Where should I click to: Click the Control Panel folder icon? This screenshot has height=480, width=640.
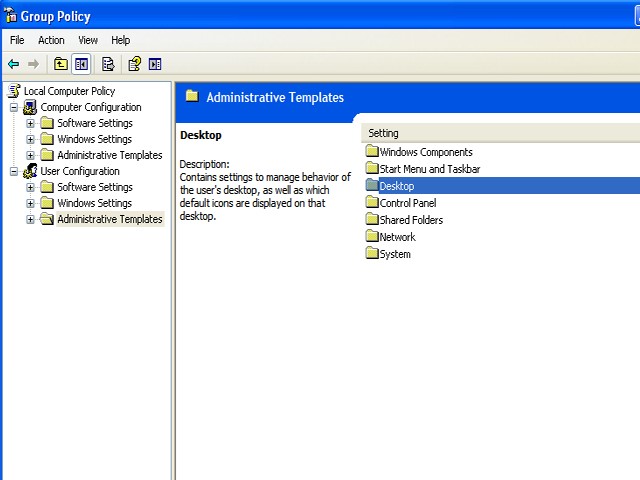(372, 202)
